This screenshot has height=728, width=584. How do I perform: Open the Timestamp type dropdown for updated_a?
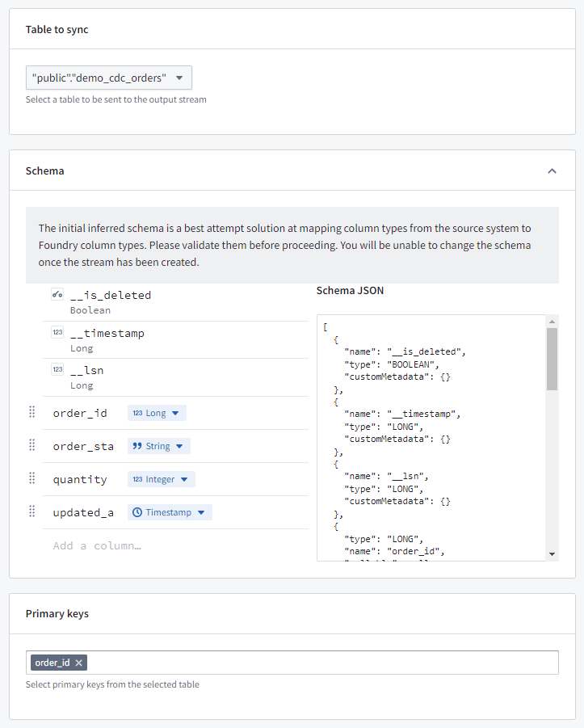pyautogui.click(x=170, y=512)
